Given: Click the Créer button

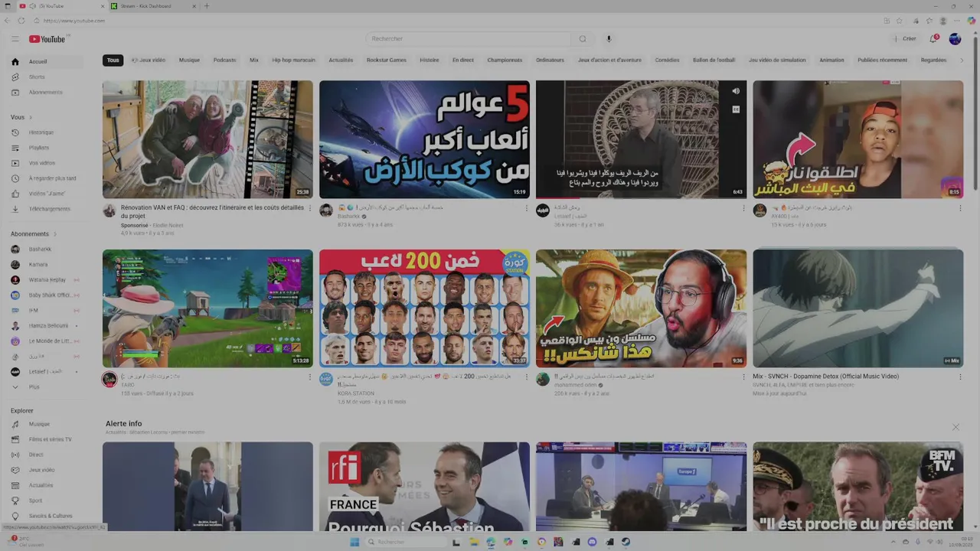Looking at the screenshot, I should [904, 39].
